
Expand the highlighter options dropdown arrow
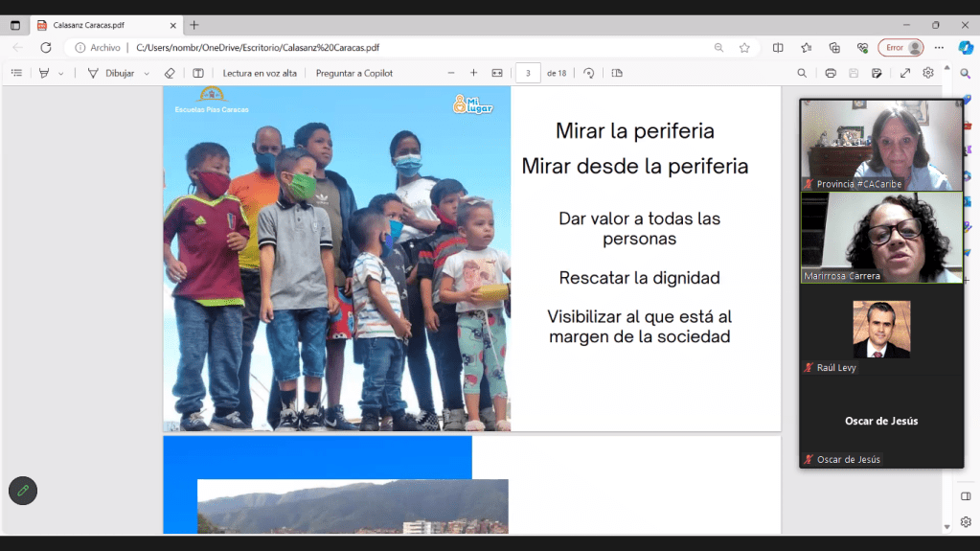click(61, 73)
